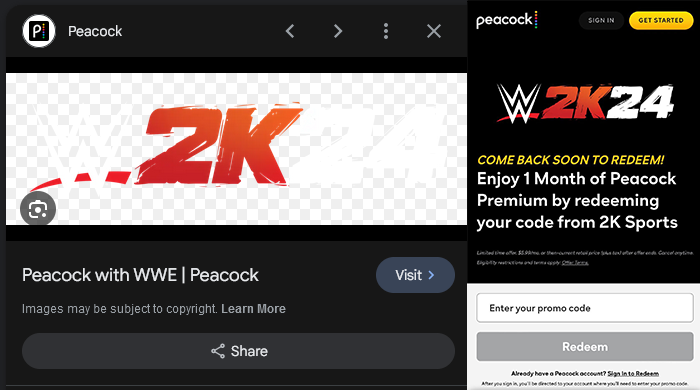The width and height of the screenshot is (700, 390).
Task: Click the peacock logo on the promo page
Action: click(507, 21)
